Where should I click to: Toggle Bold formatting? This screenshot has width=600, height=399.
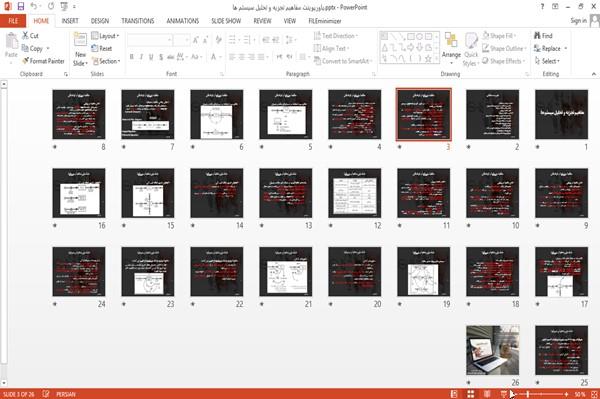tap(132, 57)
